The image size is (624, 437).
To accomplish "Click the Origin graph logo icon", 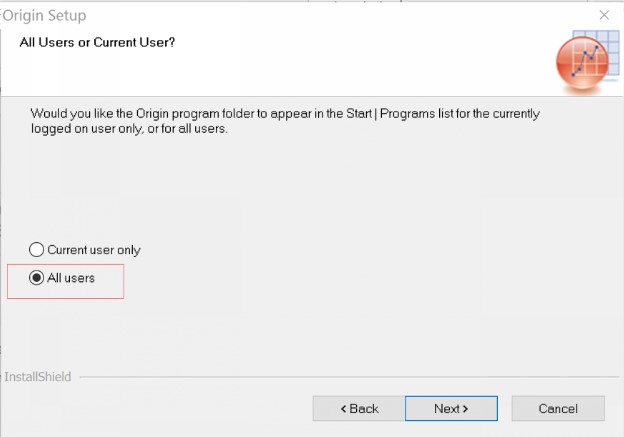I will click(582, 59).
